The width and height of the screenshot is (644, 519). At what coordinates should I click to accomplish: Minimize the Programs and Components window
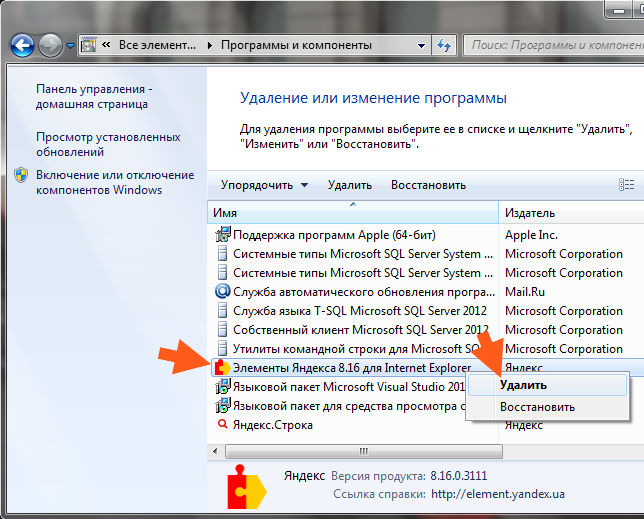tap(619, 11)
